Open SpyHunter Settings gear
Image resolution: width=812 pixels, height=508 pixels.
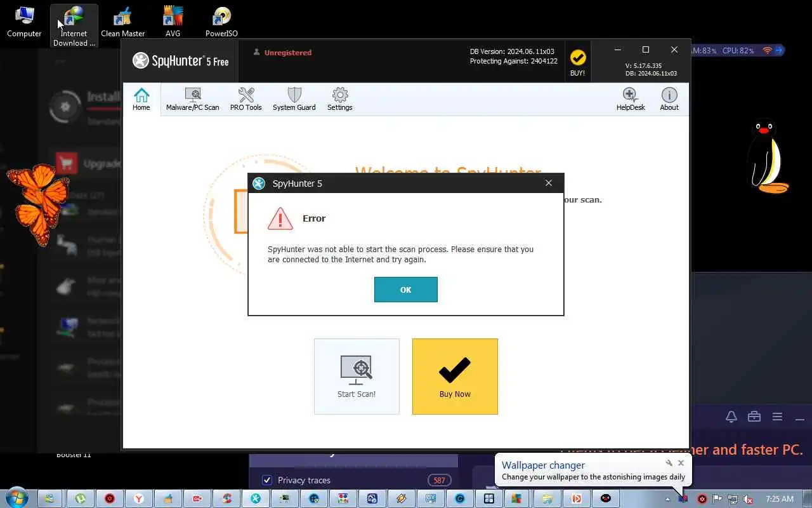pos(340,99)
